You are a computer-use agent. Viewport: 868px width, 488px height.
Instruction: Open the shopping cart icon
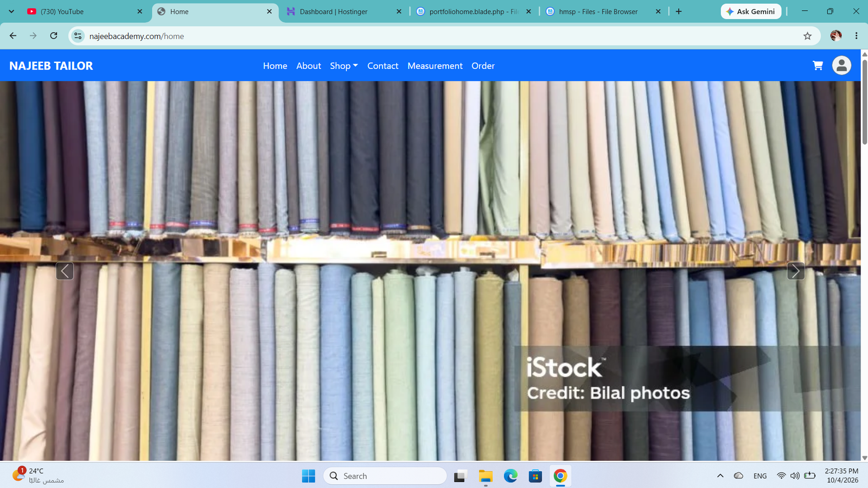(818, 66)
